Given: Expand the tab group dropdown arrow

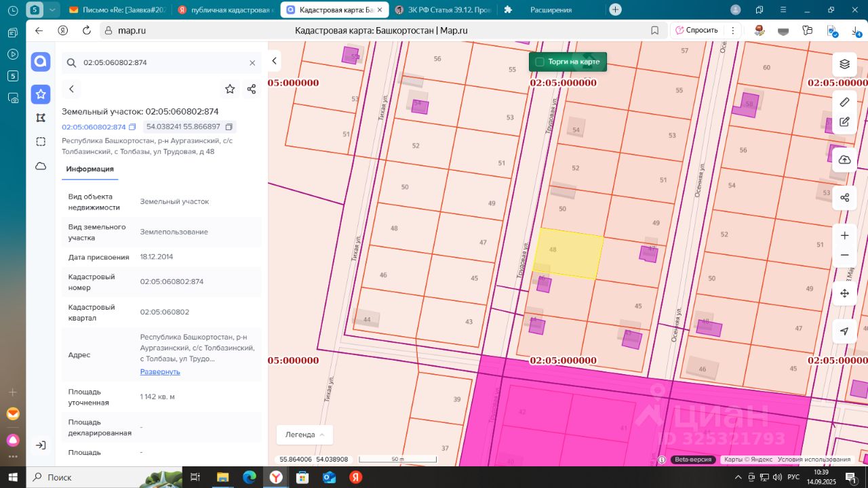Looking at the screenshot, I should click(x=53, y=10).
